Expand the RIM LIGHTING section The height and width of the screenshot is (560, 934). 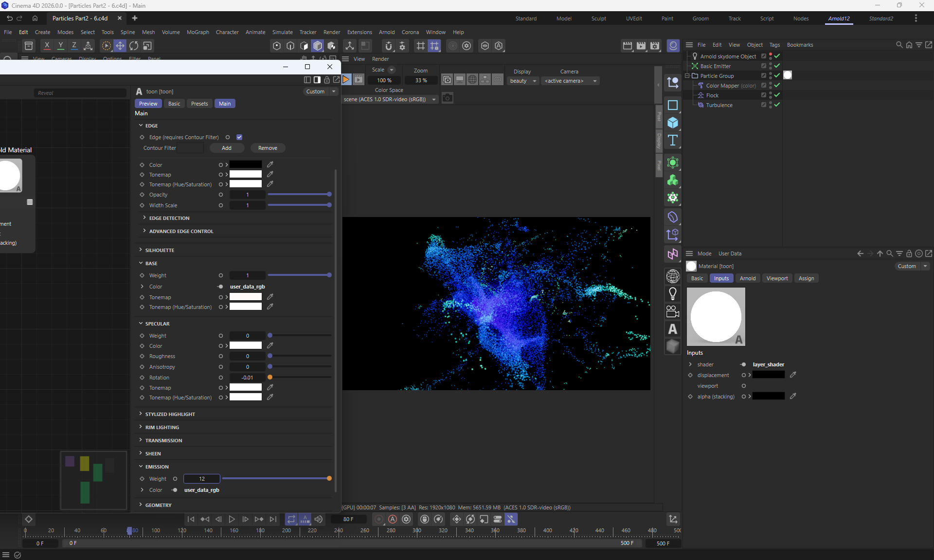point(162,427)
